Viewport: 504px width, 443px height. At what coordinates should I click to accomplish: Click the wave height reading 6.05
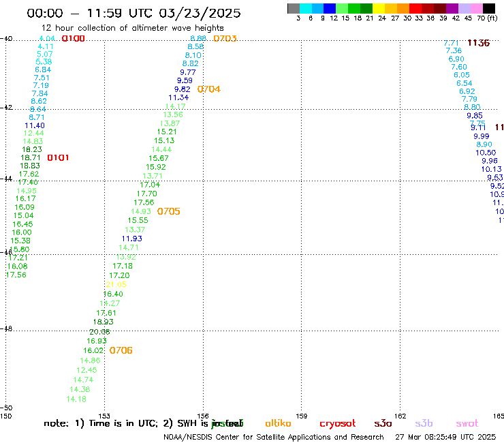coord(462,75)
